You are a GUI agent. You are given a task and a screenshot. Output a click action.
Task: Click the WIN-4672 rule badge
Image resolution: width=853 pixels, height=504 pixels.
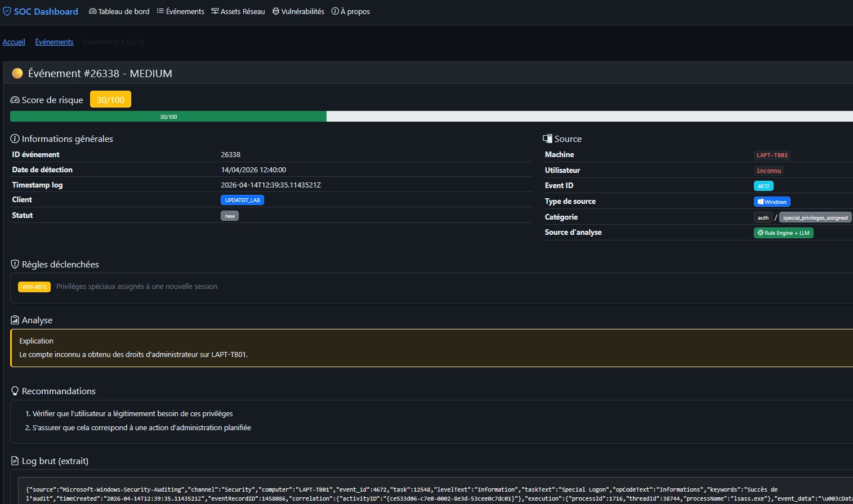(x=34, y=287)
